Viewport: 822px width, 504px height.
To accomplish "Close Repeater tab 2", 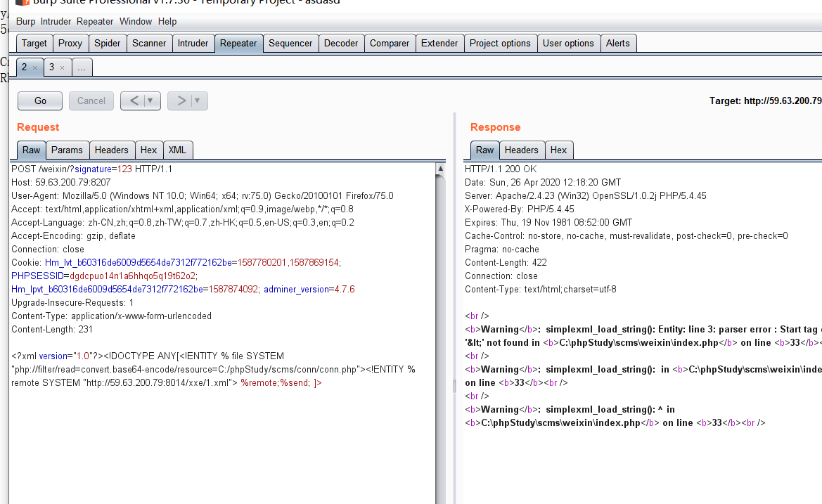I will click(34, 67).
